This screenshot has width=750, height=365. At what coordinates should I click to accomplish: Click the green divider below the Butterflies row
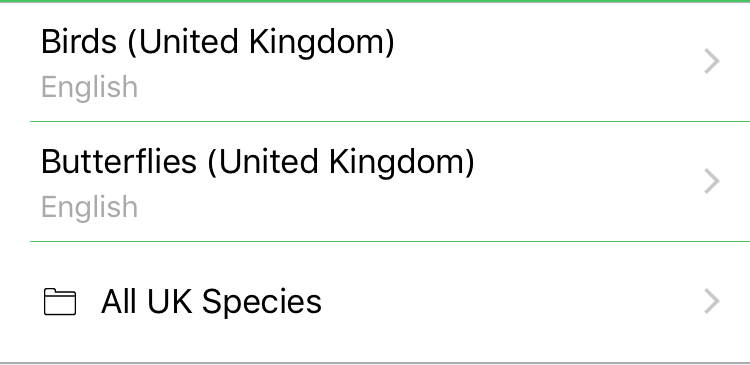pyautogui.click(x=390, y=242)
